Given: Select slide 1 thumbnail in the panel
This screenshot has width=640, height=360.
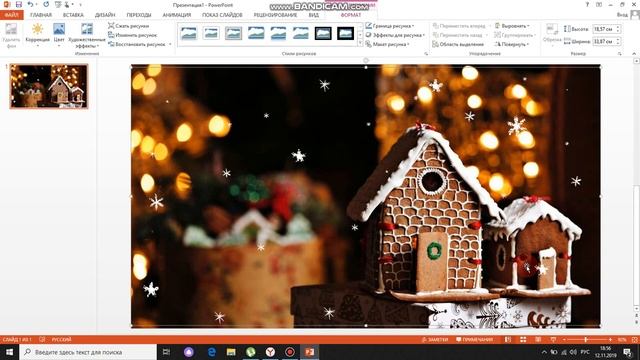Looking at the screenshot, I should pos(49,86).
